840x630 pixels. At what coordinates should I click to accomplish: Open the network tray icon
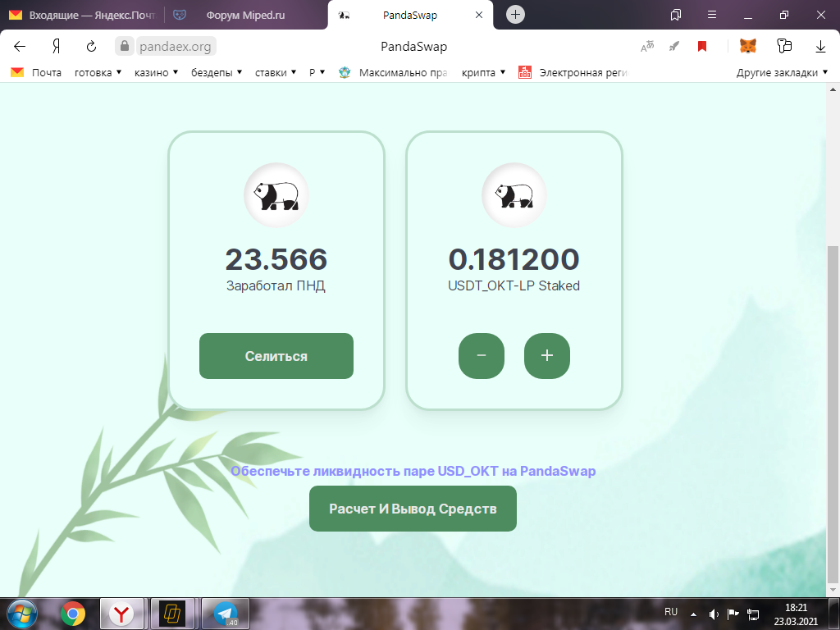[x=753, y=614]
